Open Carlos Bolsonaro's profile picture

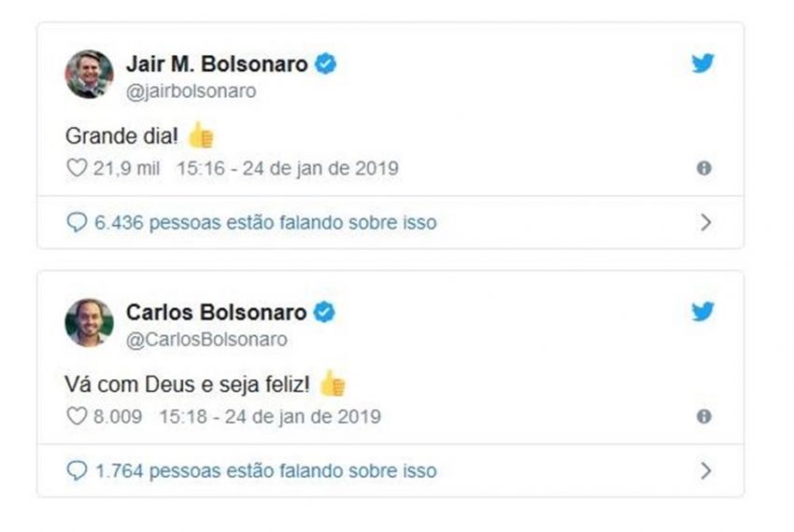[x=89, y=323]
